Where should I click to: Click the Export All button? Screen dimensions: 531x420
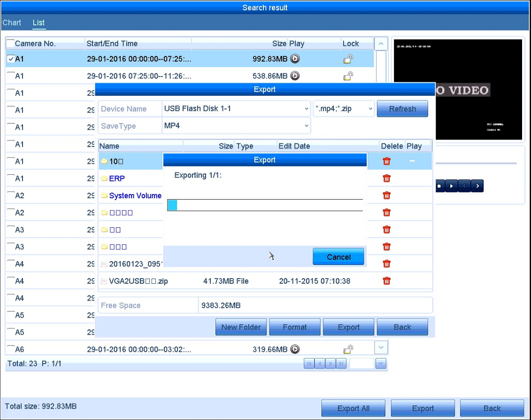(x=353, y=408)
